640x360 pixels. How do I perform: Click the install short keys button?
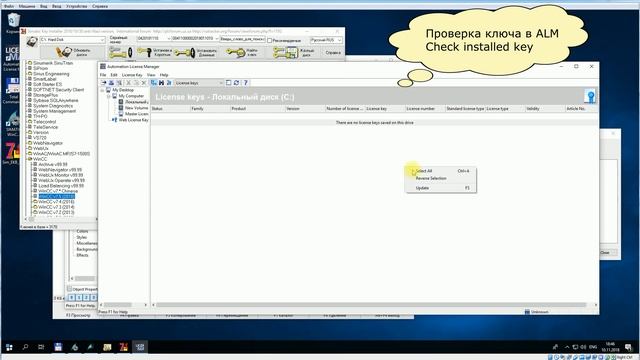(154, 52)
